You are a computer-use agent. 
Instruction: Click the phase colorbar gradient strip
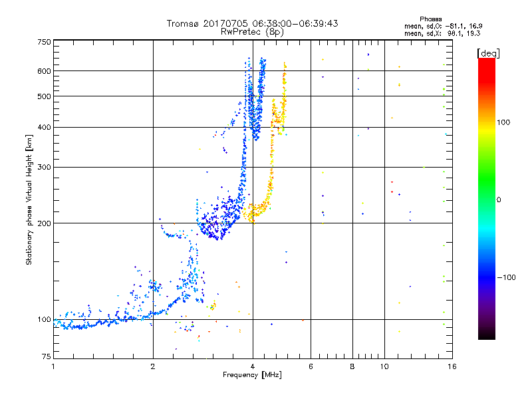(x=487, y=198)
